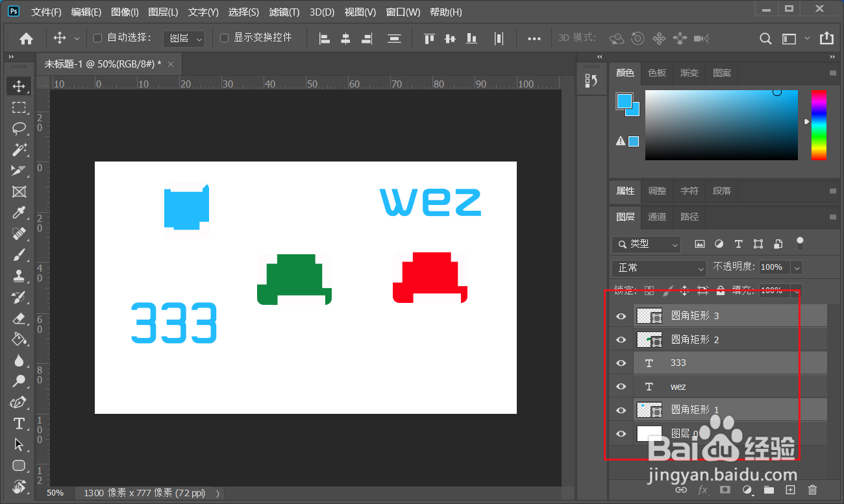
Task: Open the Properties panel flyout menu
Action: (833, 191)
